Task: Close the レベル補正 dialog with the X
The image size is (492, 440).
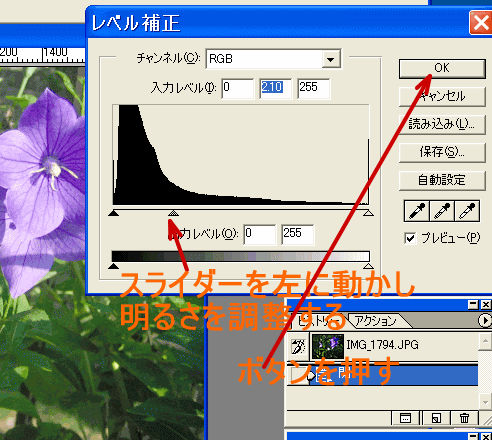Action: tap(480, 22)
